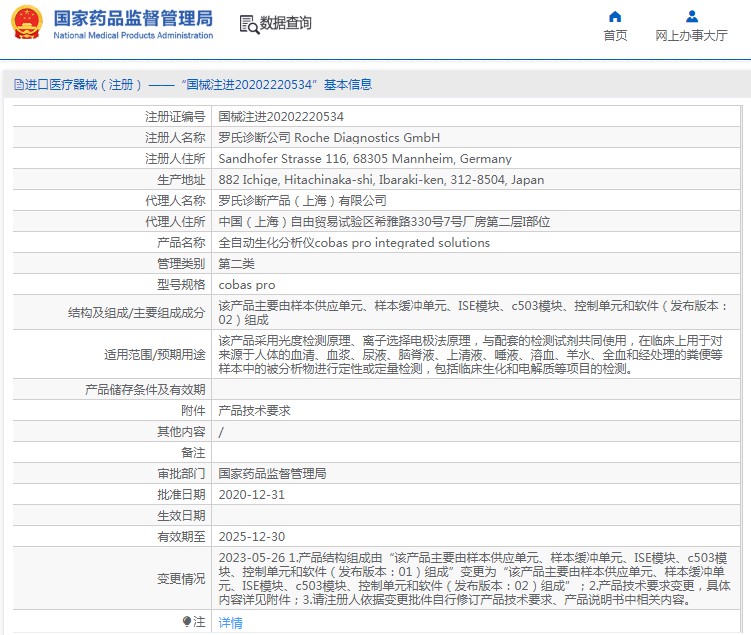
Task: Click the home 首页 icon
Action: [x=615, y=17]
